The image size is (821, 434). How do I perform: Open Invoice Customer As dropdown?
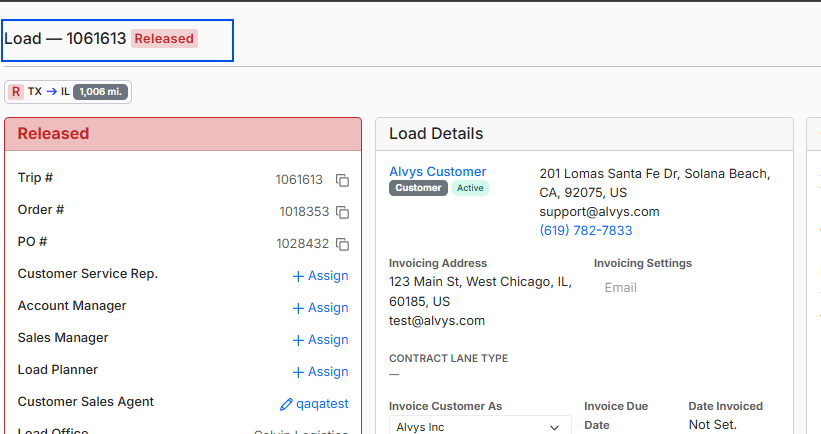[480, 426]
